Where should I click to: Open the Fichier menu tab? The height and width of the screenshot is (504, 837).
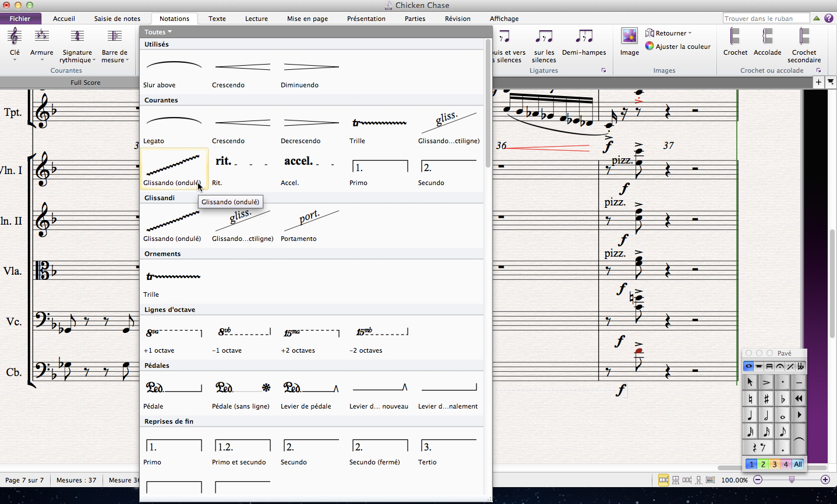(20, 19)
